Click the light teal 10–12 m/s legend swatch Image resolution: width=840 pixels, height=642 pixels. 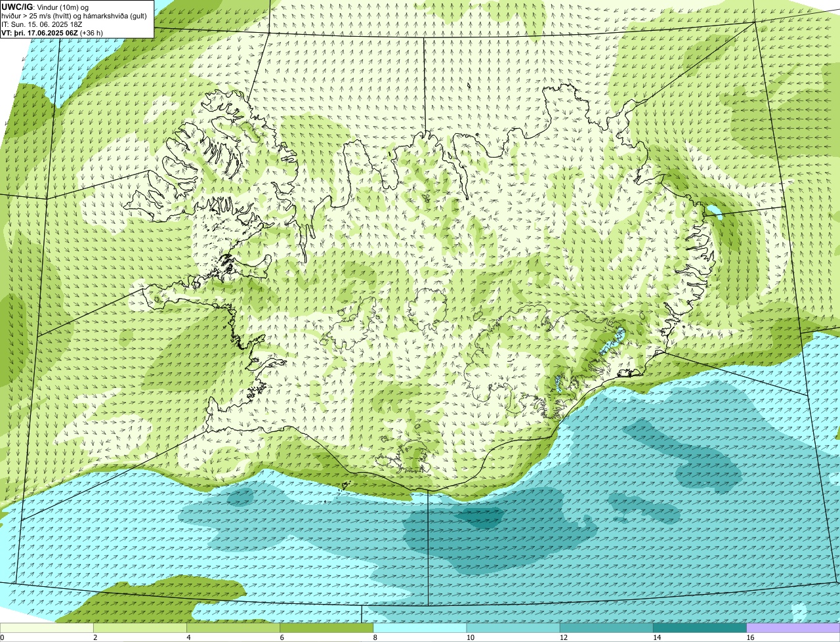[513, 628]
